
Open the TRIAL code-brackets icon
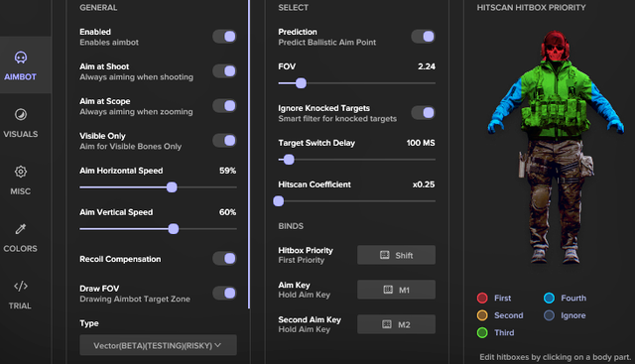(x=21, y=287)
